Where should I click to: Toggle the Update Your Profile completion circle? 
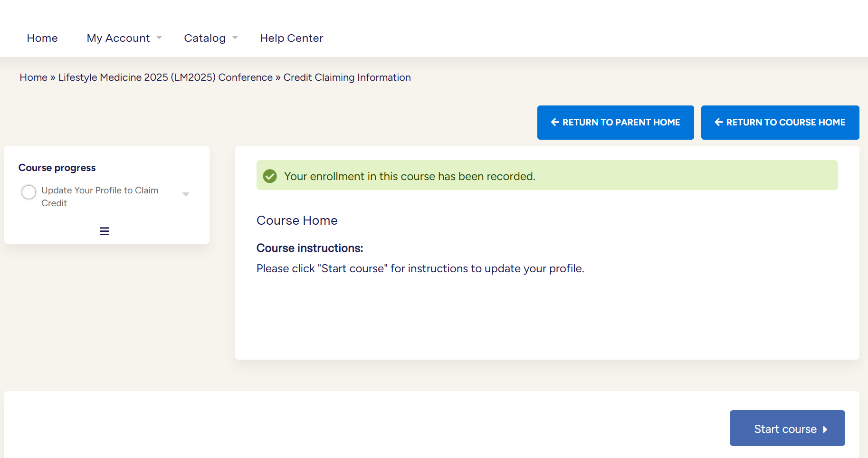pos(29,192)
